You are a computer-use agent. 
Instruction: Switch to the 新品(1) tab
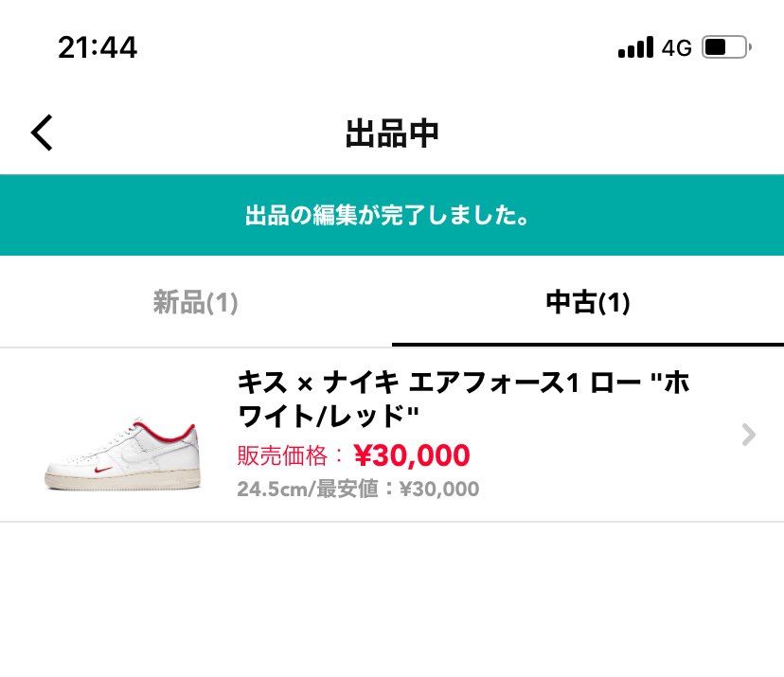click(x=196, y=301)
